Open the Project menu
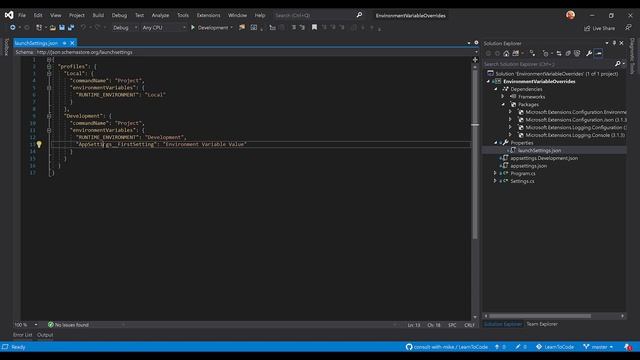 (x=76, y=16)
